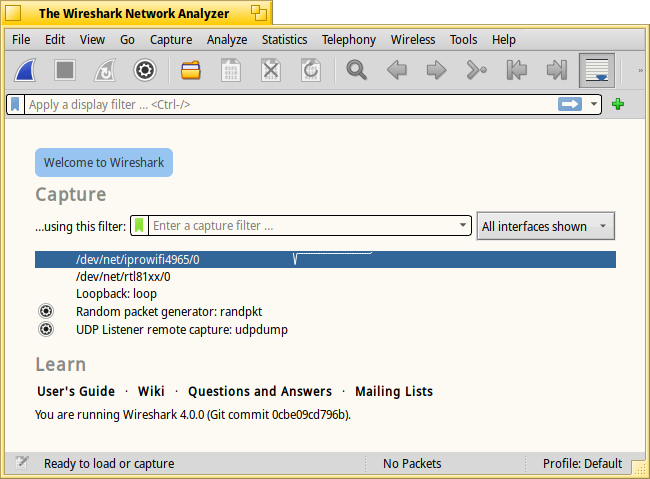The image size is (650, 479).
Task: Click the window close box in title tab
Action: (13, 13)
